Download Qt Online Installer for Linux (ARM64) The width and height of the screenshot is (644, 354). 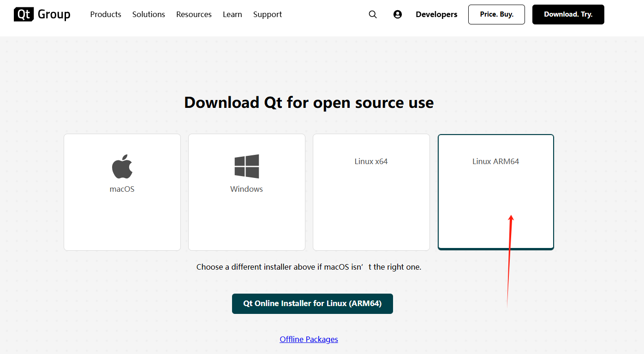click(312, 304)
